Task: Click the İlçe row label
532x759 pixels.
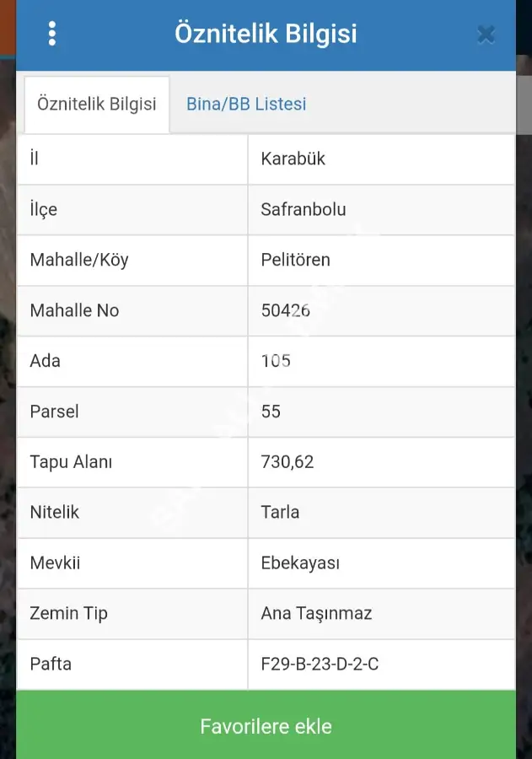Action: pos(44,210)
